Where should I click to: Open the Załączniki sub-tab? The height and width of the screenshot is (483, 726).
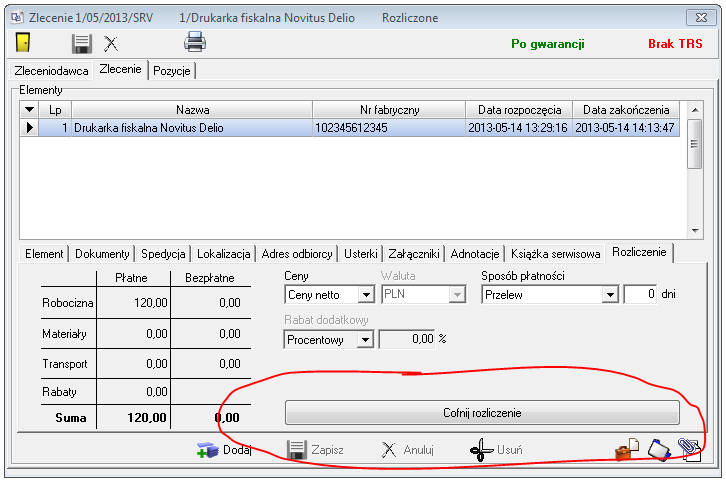click(x=414, y=254)
